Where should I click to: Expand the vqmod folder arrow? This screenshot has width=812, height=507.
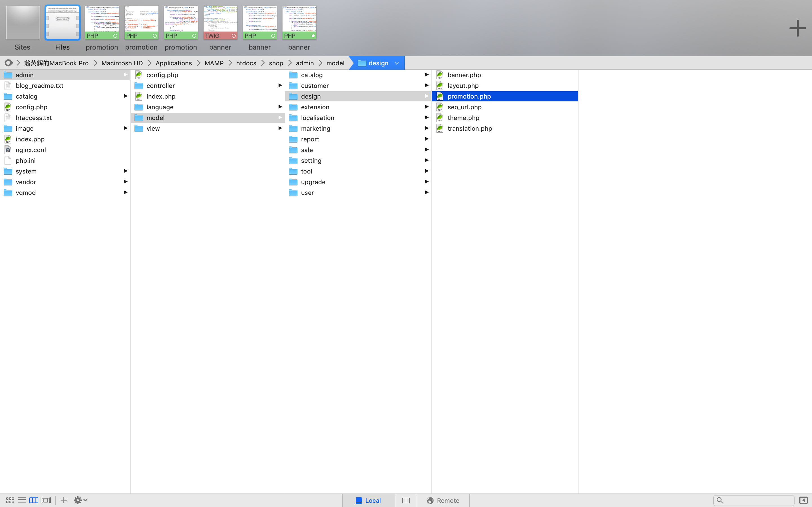pos(125,192)
